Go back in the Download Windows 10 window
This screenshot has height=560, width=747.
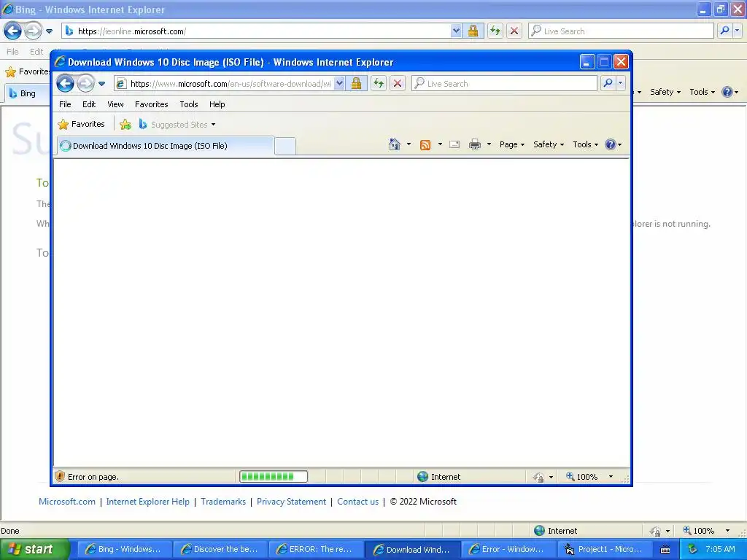click(65, 83)
